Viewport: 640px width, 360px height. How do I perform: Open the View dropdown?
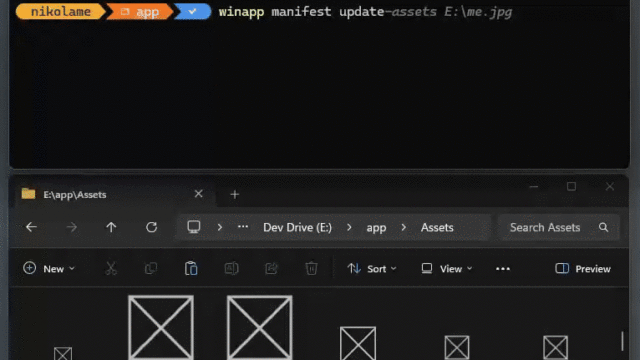pyautogui.click(x=447, y=269)
